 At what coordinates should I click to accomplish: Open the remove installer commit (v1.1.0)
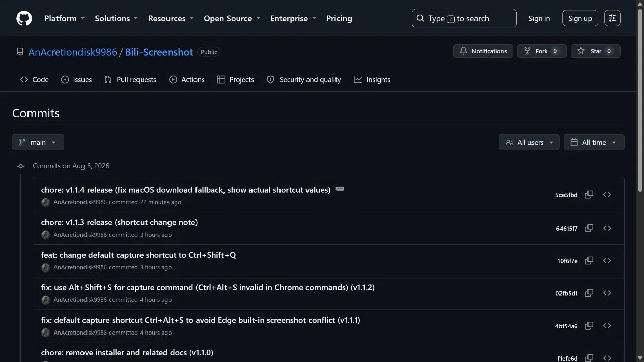pos(127,352)
